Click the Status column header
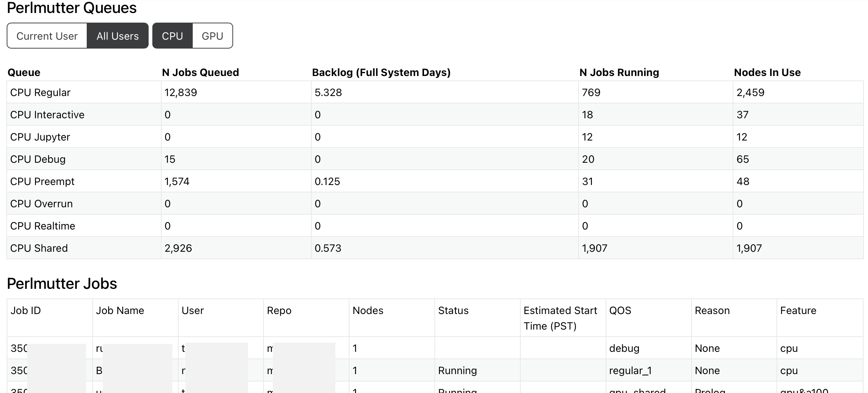This screenshot has width=868, height=393. click(453, 310)
